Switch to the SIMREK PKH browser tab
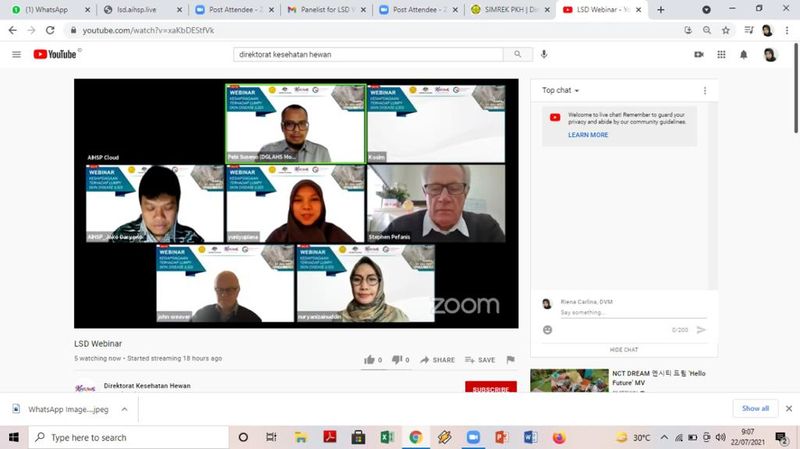This screenshot has height=449, width=800. [510, 10]
